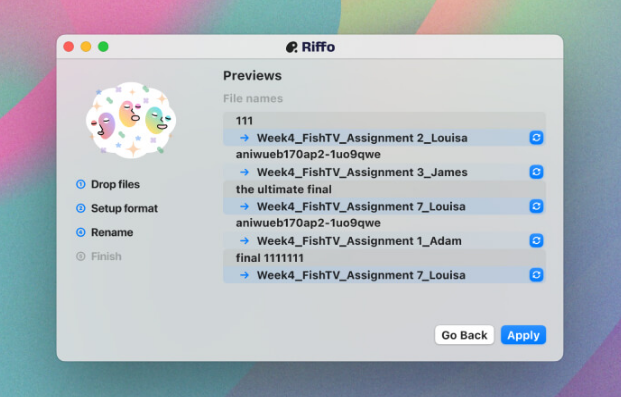Click preview name Week4_FishTV_Assignment 1_Adam
Screen dimensions: 621x397
pyautogui.click(x=359, y=241)
